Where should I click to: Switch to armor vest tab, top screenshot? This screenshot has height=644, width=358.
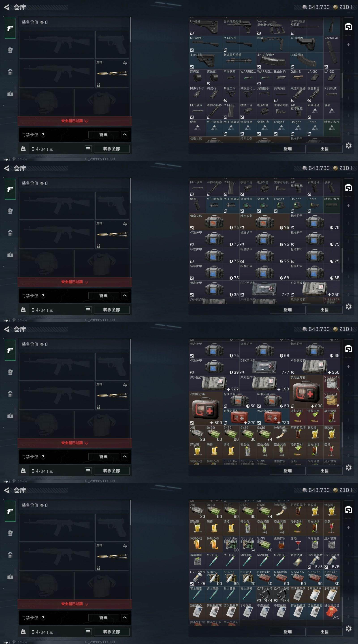pyautogui.click(x=10, y=50)
